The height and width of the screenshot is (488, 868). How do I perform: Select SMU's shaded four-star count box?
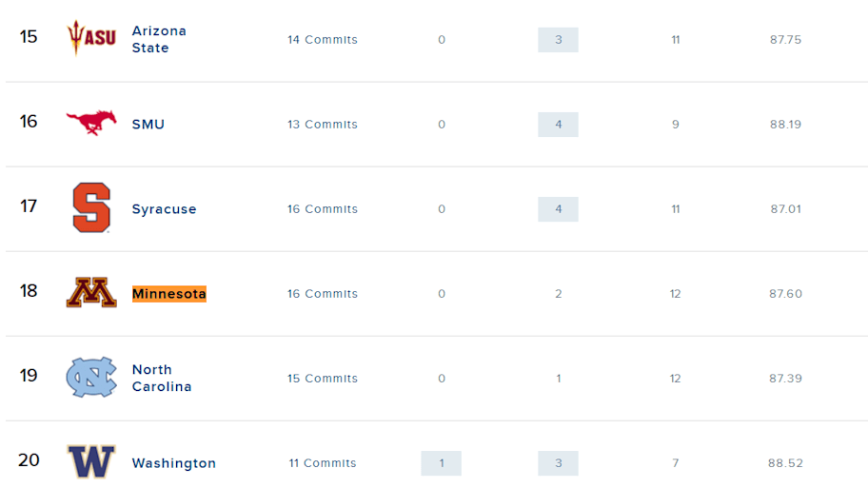558,125
